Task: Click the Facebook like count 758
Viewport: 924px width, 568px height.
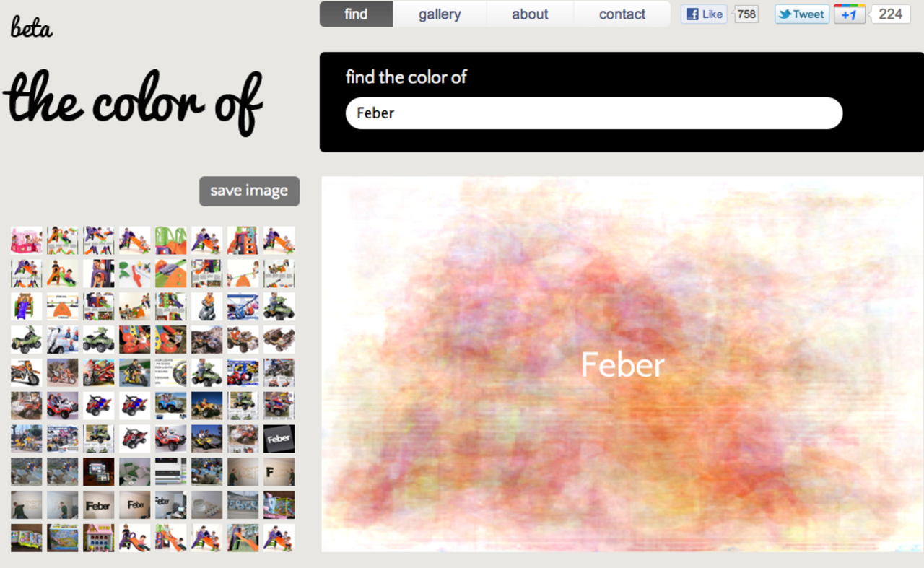Action: 746,14
